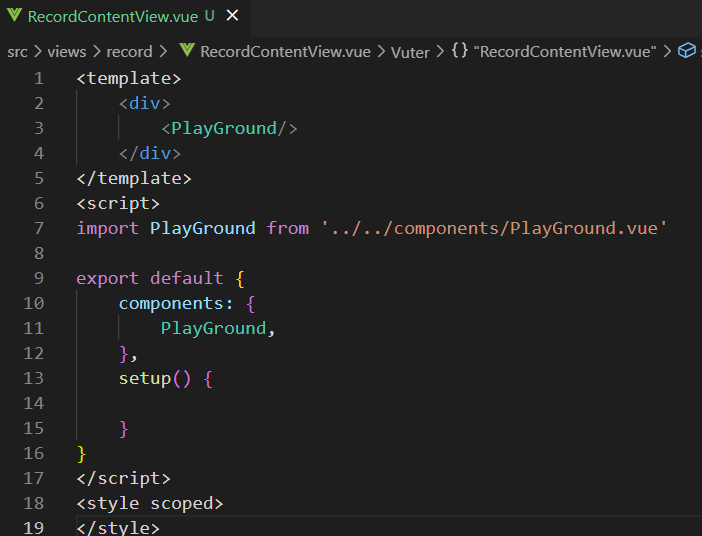Screen dimensions: 702x536
Task: Place cursor on opening <template> tag
Action: click(x=129, y=79)
